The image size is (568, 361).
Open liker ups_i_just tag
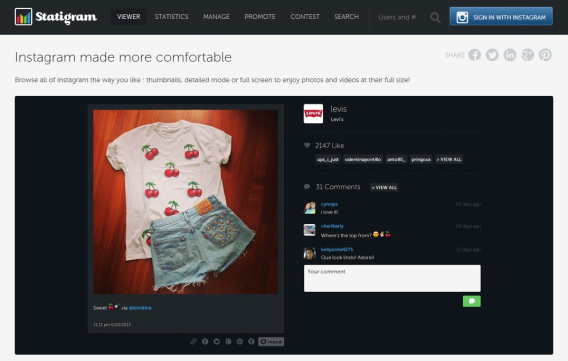pyautogui.click(x=328, y=159)
